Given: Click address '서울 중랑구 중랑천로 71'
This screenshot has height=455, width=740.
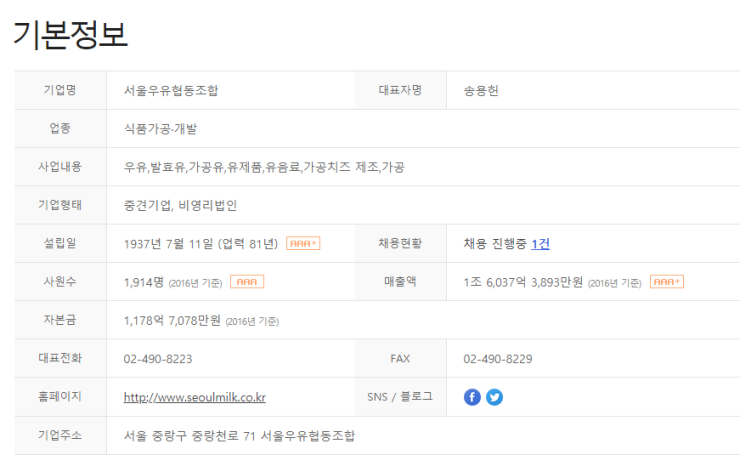Looking at the screenshot, I should 189,436.
